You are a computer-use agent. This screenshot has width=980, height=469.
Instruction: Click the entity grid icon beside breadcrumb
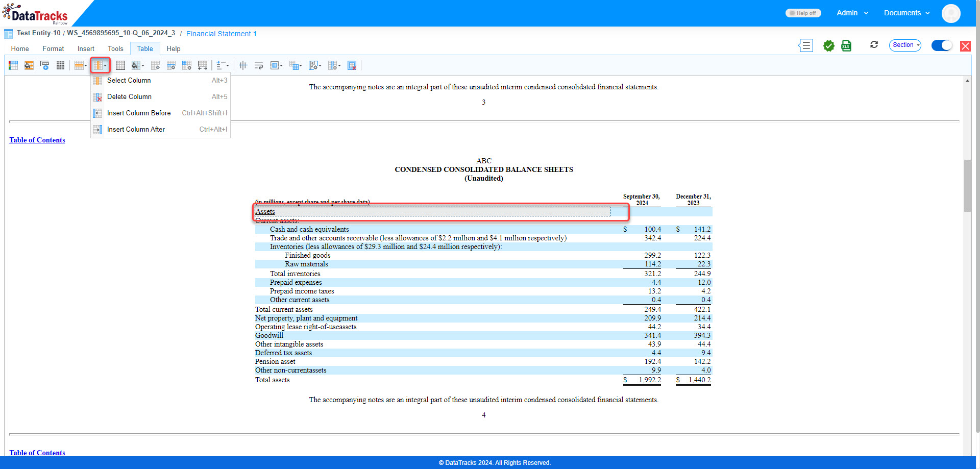(x=9, y=34)
